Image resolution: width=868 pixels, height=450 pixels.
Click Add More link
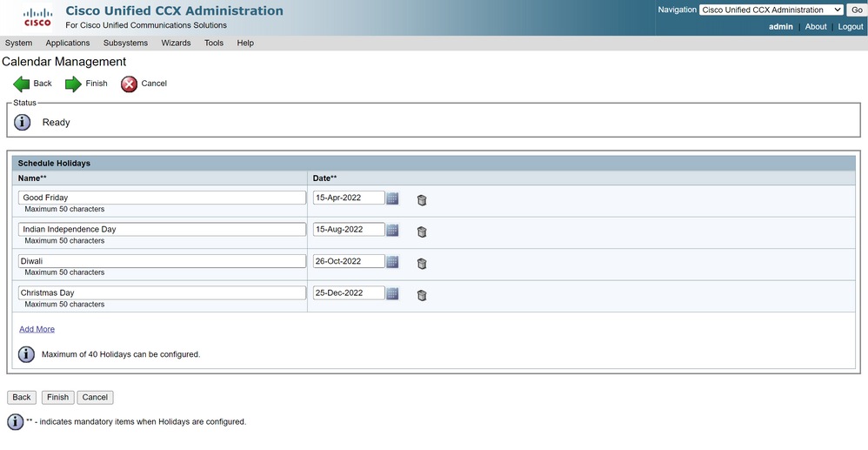tap(37, 329)
